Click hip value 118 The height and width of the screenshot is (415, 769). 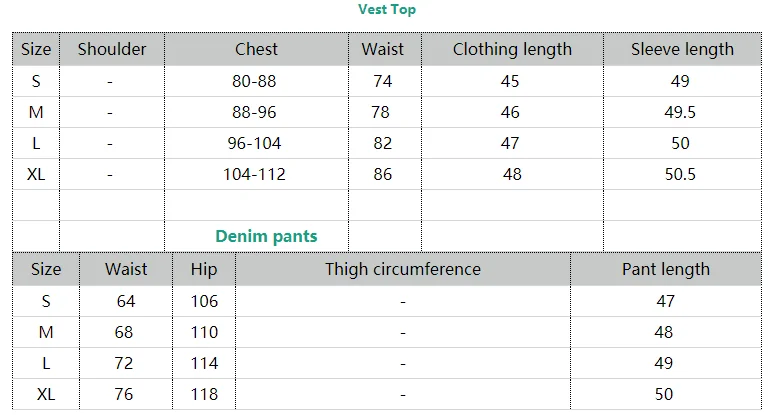click(x=204, y=394)
